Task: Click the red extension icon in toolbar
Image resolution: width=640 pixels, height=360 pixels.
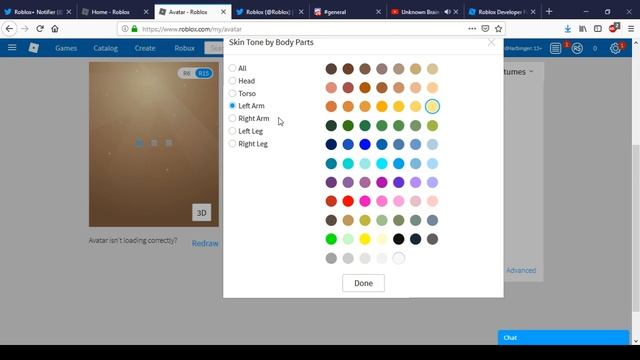Action: pos(613,29)
